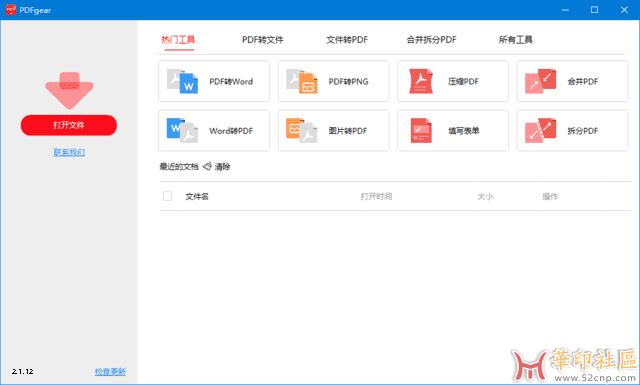Click the Word转PDF blue W icon
The height and width of the screenshot is (385, 640).
tap(182, 131)
